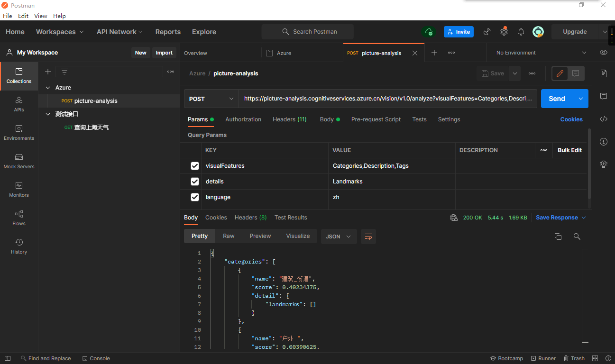Screen dimensions: 615x364
Task: Open the JSON format dropdown
Action: [x=339, y=236]
